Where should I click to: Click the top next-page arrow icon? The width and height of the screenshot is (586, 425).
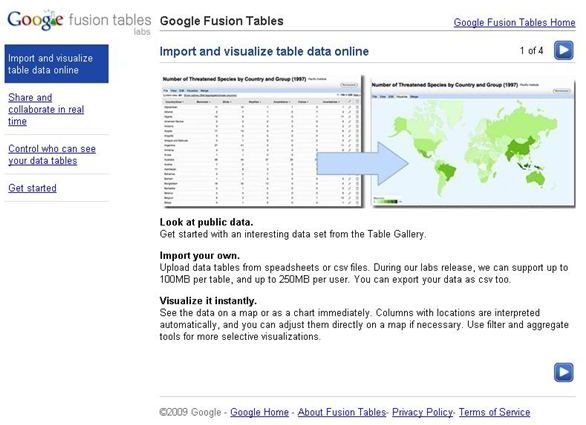coord(564,50)
